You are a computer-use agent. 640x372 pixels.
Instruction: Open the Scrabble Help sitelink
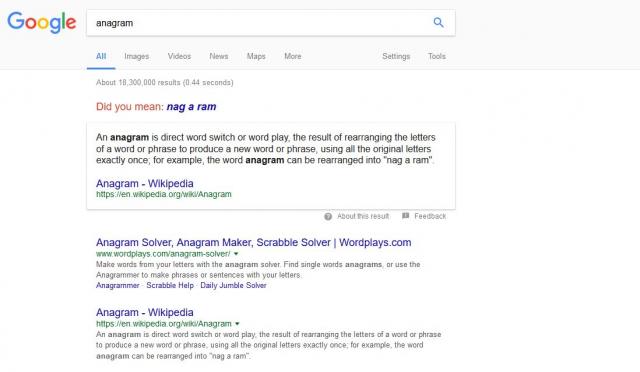170,285
